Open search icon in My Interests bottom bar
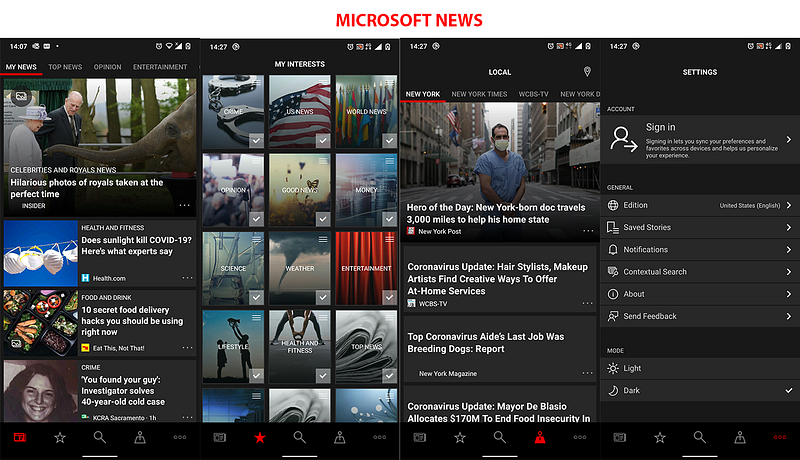 [x=299, y=437]
